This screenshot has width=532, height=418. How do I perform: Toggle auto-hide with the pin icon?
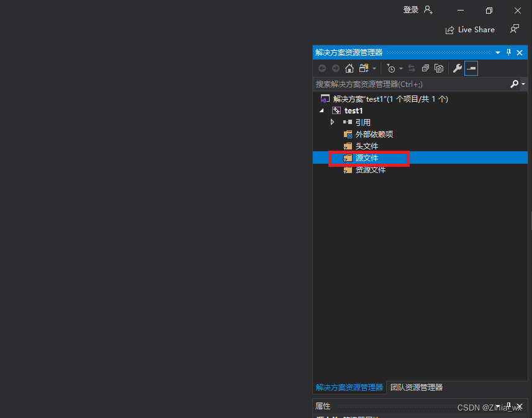[508, 52]
